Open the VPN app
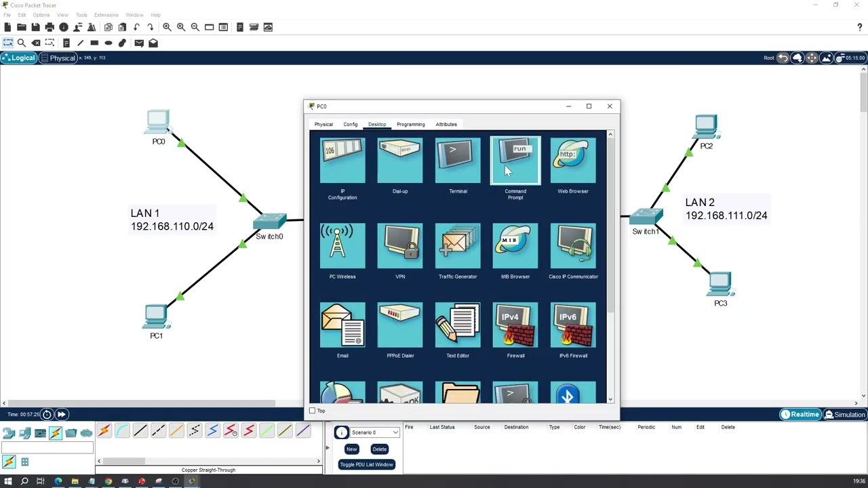Image resolution: width=868 pixels, height=488 pixels. [x=400, y=246]
